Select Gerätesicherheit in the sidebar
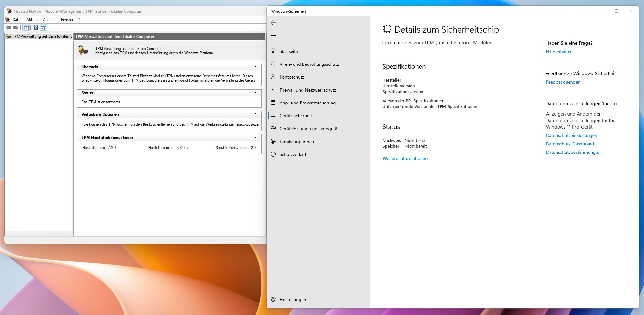644x315 pixels. [x=318, y=116]
